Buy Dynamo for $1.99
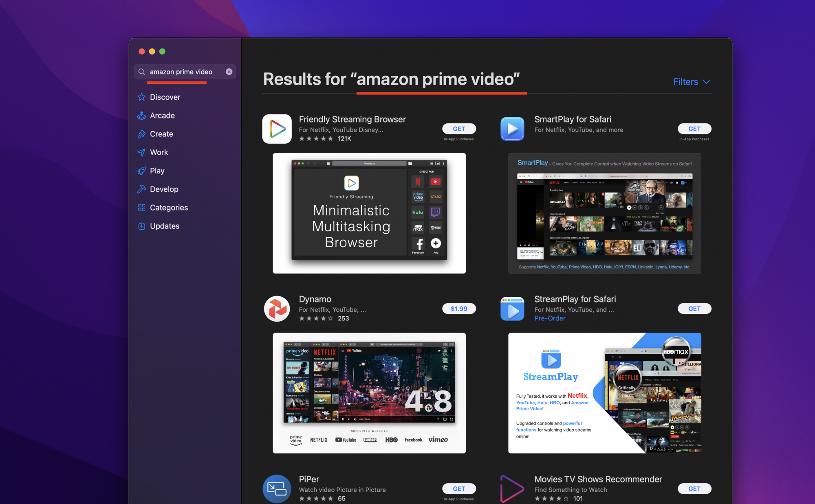 coord(459,309)
